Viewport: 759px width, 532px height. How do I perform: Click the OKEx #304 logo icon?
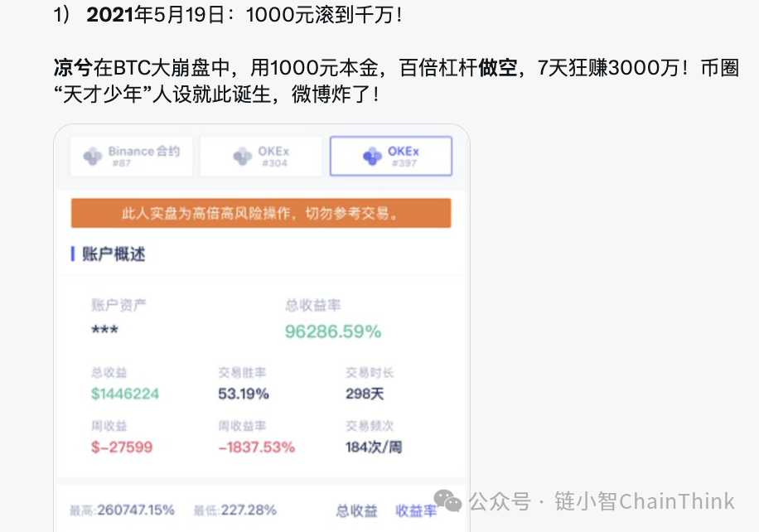[242, 156]
